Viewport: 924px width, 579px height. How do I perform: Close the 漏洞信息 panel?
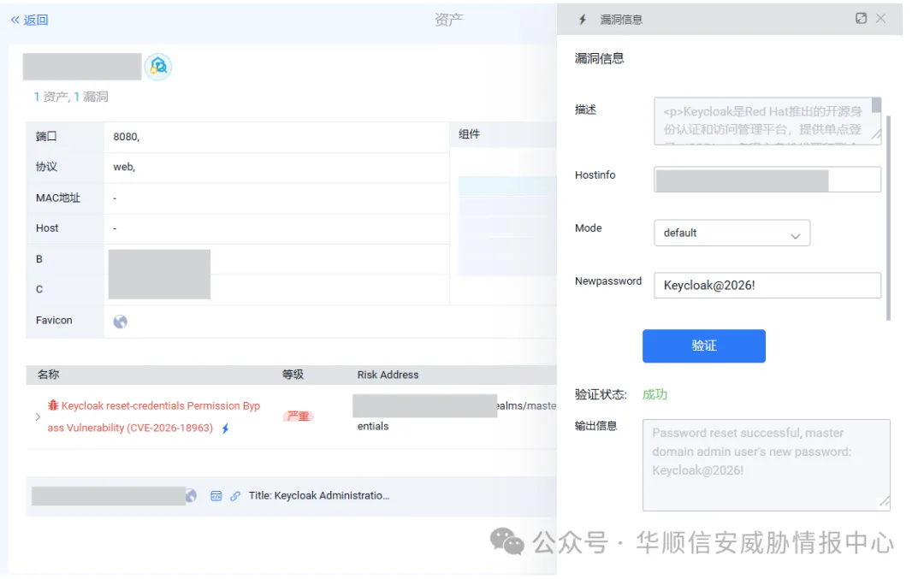pyautogui.click(x=880, y=18)
